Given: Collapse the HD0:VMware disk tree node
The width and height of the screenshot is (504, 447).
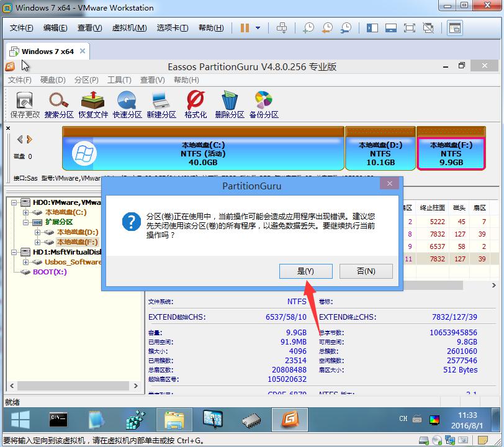Looking at the screenshot, I should 14,202.
